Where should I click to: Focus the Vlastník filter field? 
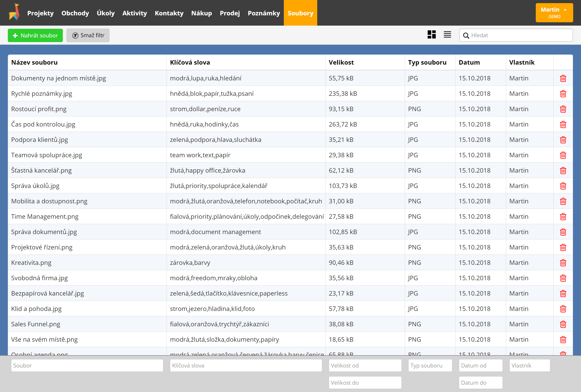tap(530, 365)
